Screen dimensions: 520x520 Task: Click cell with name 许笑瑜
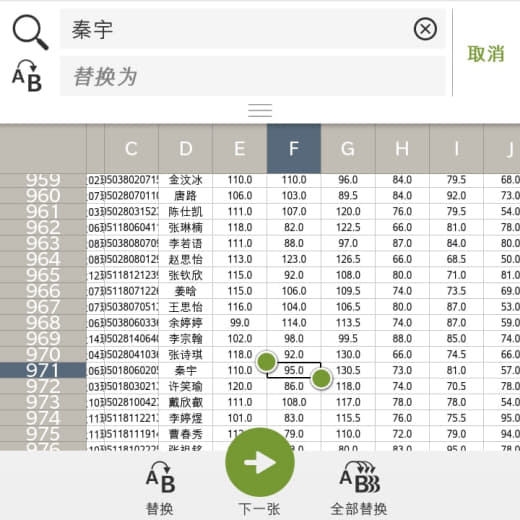186,386
